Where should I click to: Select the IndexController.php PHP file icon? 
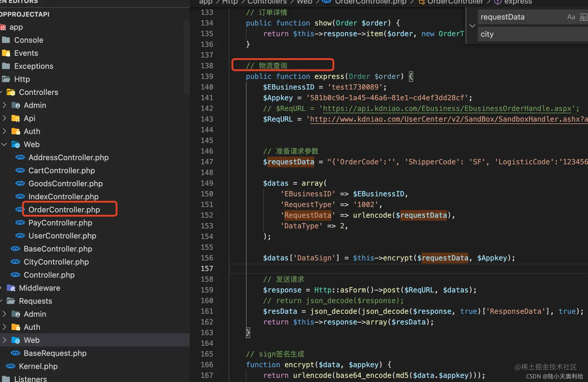coord(20,196)
